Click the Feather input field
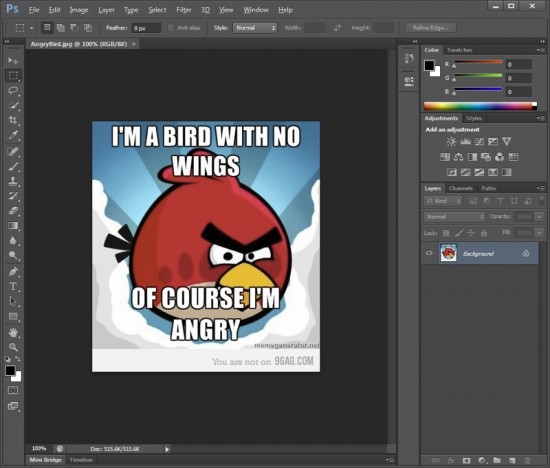Screen dimensions: 550x468 146,28
